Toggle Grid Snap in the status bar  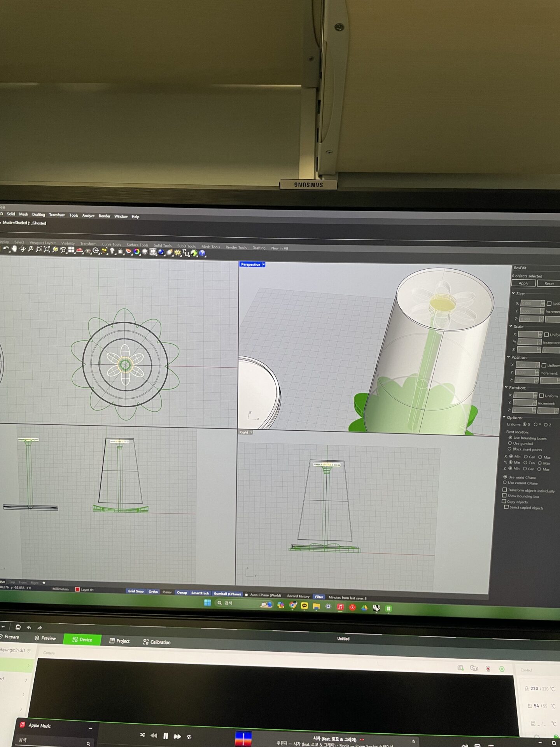tap(136, 591)
